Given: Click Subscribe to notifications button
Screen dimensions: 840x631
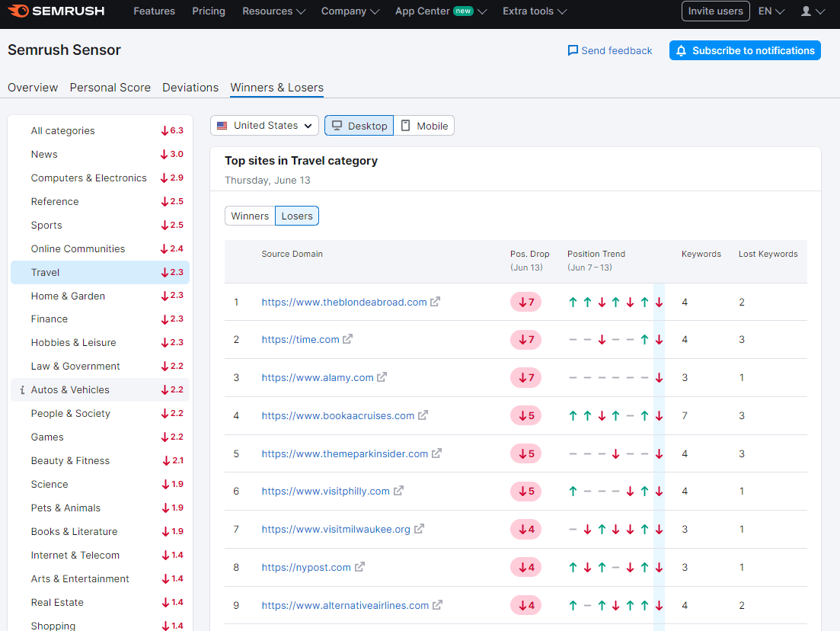Looking at the screenshot, I should pos(744,50).
